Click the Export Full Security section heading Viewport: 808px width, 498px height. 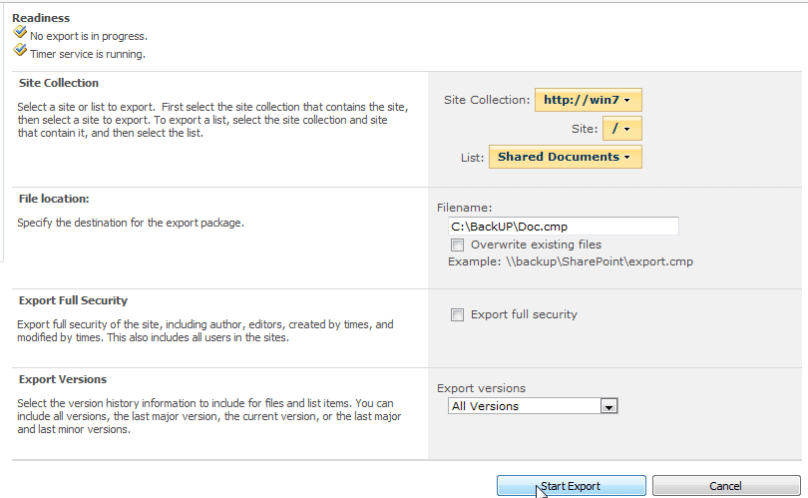(73, 300)
